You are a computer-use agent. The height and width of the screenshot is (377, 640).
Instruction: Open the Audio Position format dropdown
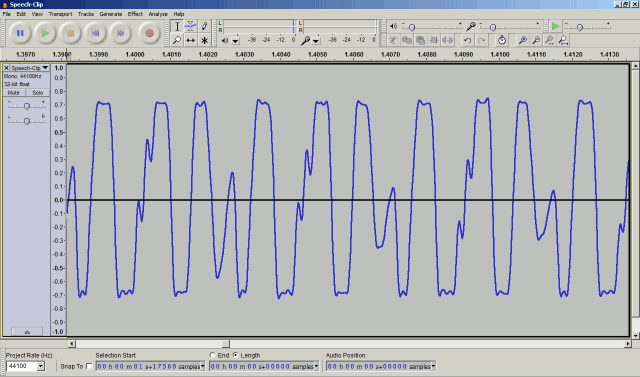tap(433, 366)
